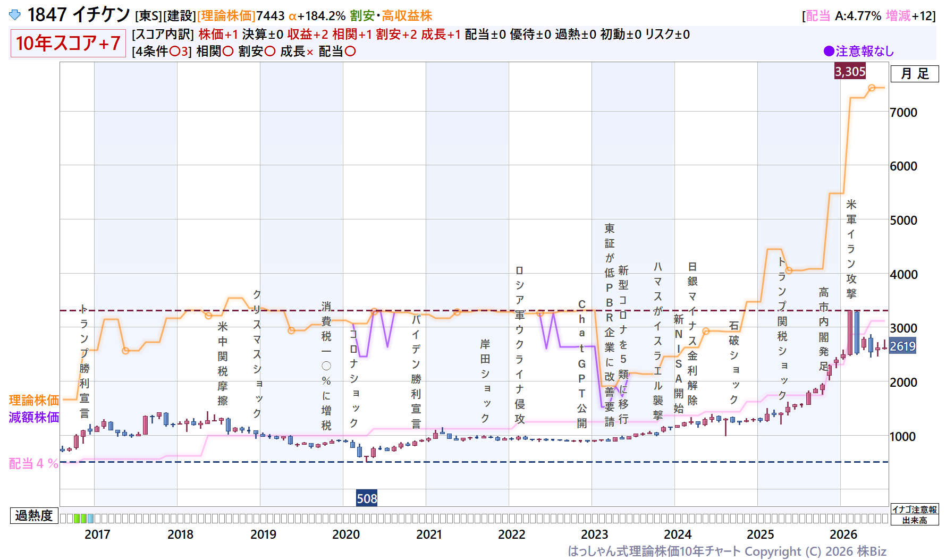
Task: Click the 2022 year axis label
Action: [512, 534]
